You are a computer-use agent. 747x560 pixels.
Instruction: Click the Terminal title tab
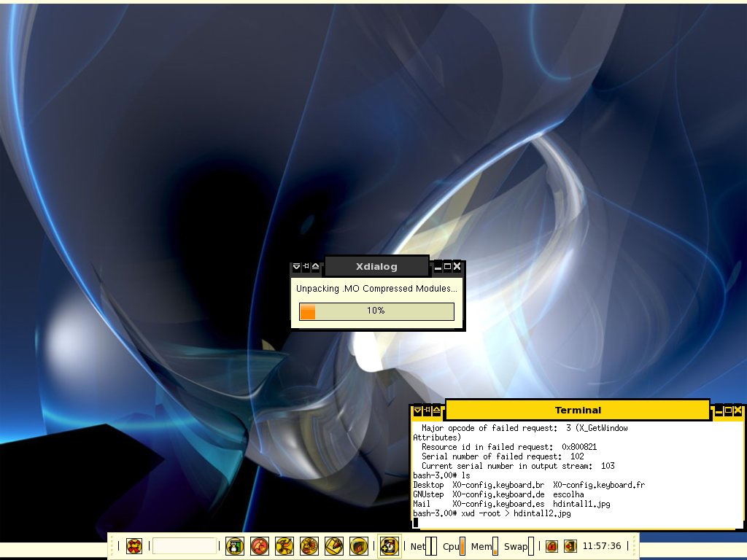[x=578, y=410]
